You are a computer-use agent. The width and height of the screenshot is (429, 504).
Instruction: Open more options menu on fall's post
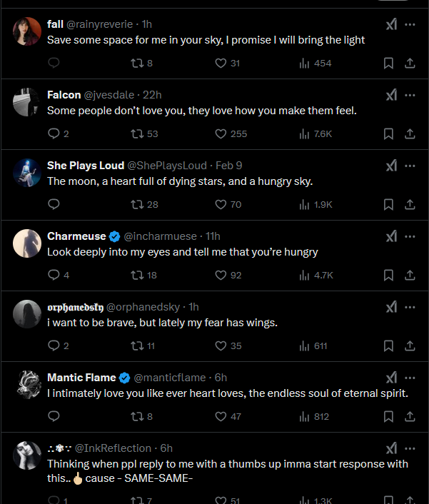[x=410, y=24]
